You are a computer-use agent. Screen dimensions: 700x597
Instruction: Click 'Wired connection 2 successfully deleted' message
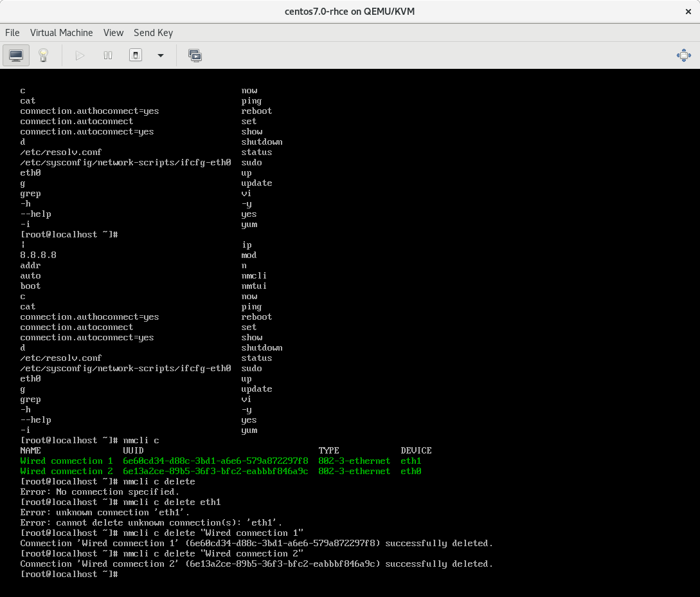coord(256,564)
